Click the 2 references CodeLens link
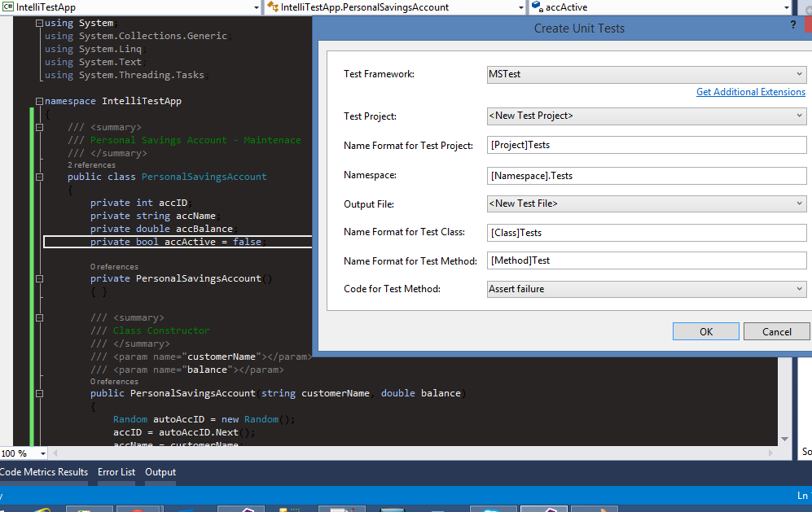Screen dimensions: 812x512 coord(91,165)
